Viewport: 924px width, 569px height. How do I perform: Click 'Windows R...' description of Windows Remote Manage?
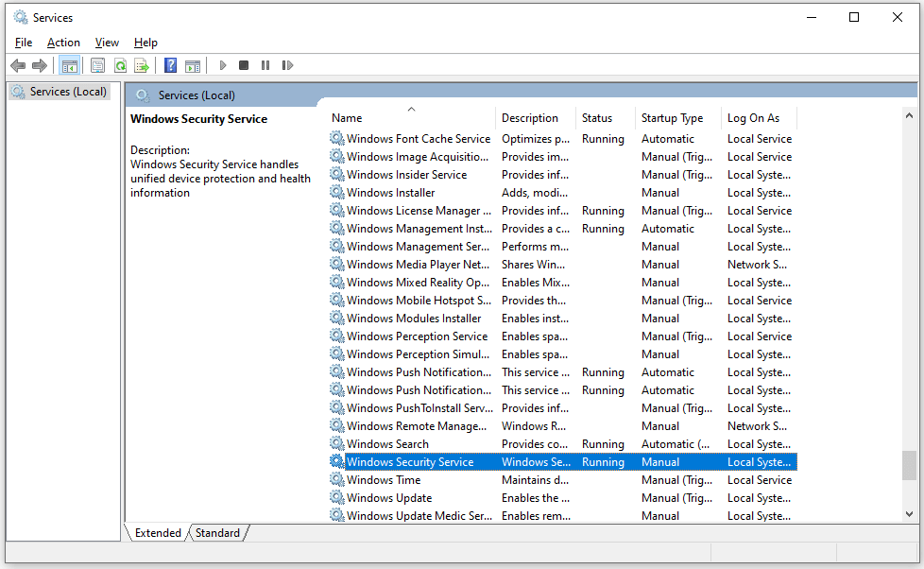[x=533, y=426]
